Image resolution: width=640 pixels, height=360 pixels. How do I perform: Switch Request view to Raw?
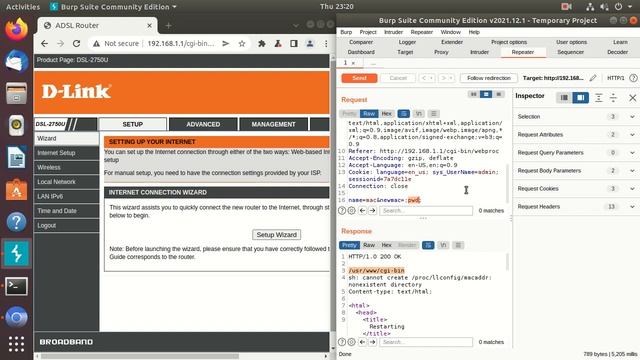tap(369, 113)
